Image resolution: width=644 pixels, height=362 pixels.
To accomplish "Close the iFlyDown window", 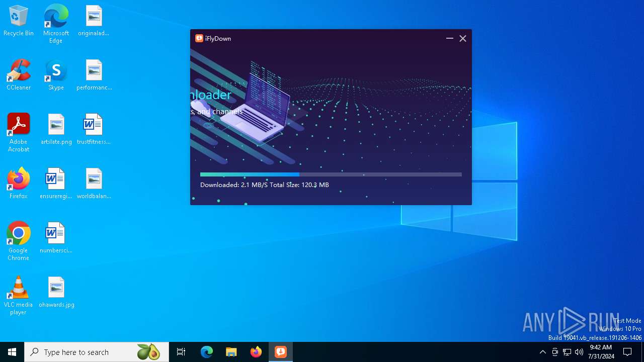I will pyautogui.click(x=463, y=38).
